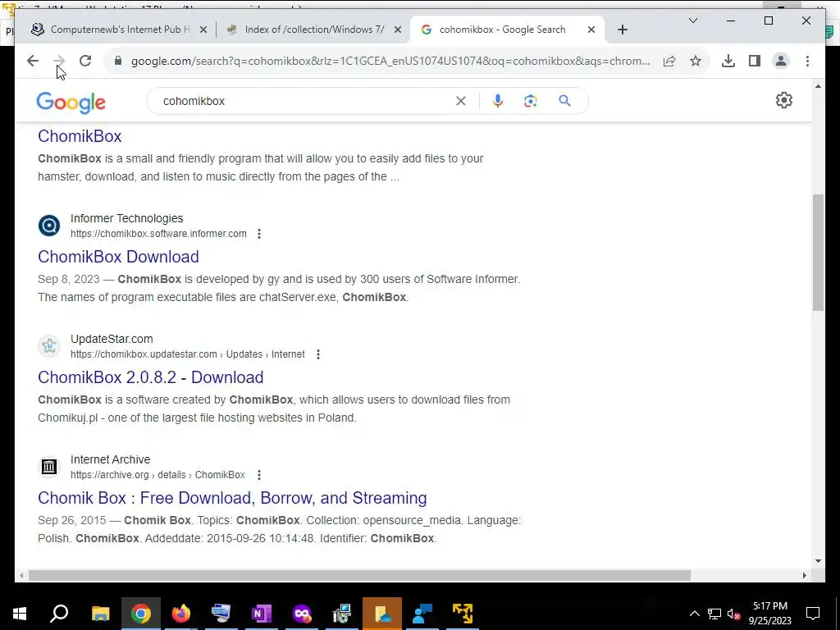Open Chrome profile avatar
840x630 pixels.
click(781, 61)
